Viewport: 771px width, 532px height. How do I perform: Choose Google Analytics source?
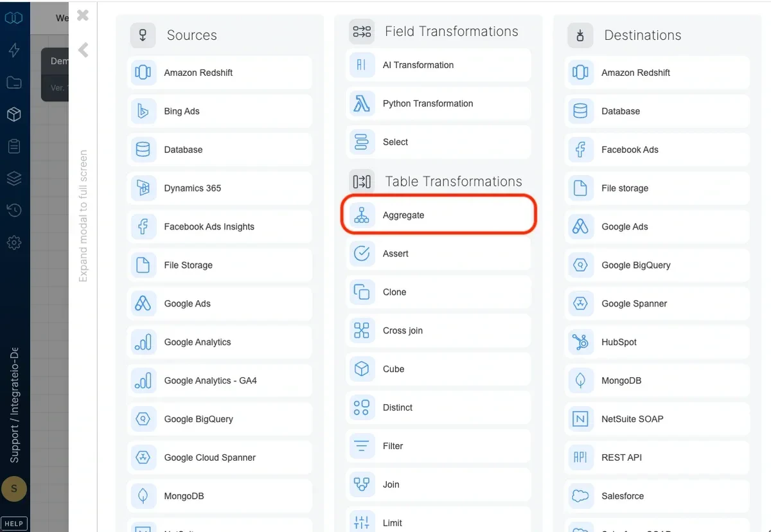(x=220, y=342)
